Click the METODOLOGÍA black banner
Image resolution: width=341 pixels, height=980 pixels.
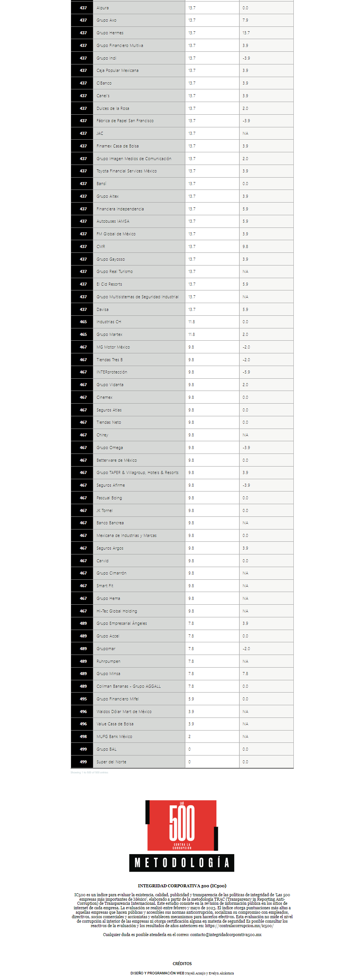182,862
